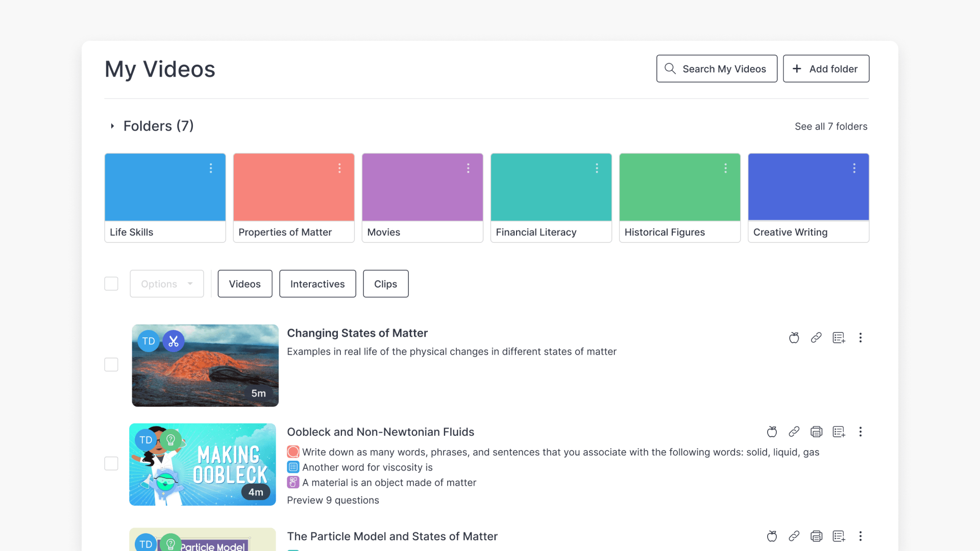
Task: Filter by the Interactives tab
Action: coord(317,284)
